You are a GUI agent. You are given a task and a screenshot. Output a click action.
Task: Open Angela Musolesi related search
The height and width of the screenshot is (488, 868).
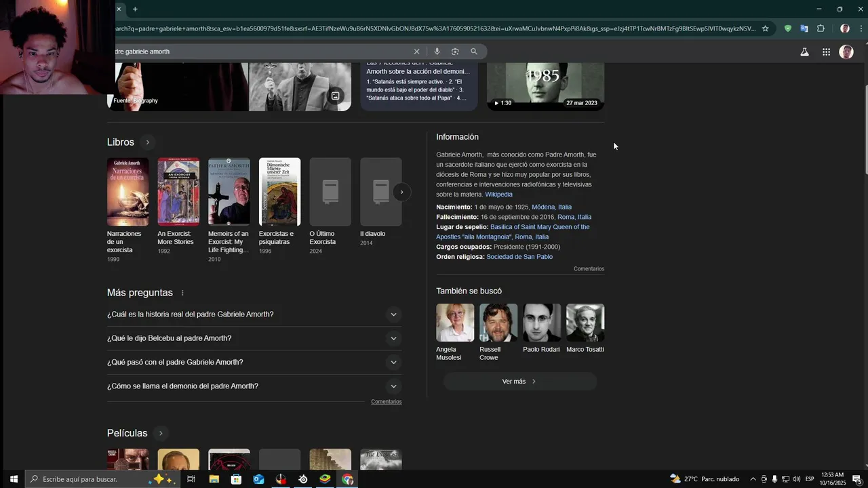454,332
